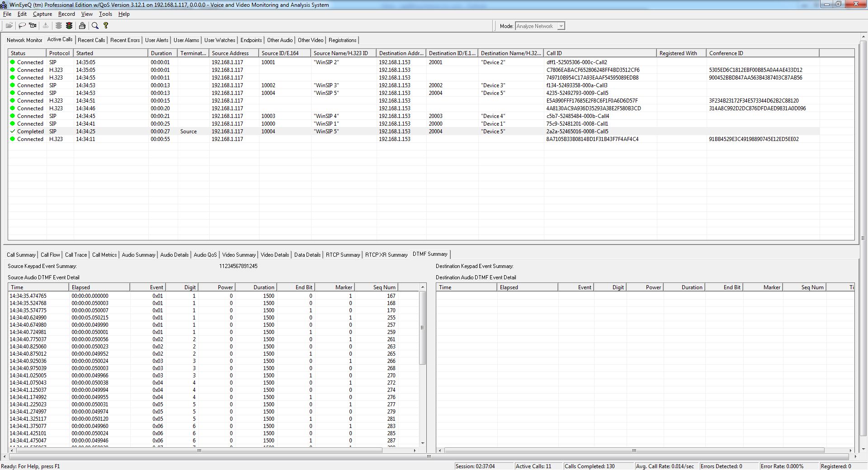Click the down arrow of the source DTMF scrollbar
The image size is (868, 470).
[x=423, y=443]
